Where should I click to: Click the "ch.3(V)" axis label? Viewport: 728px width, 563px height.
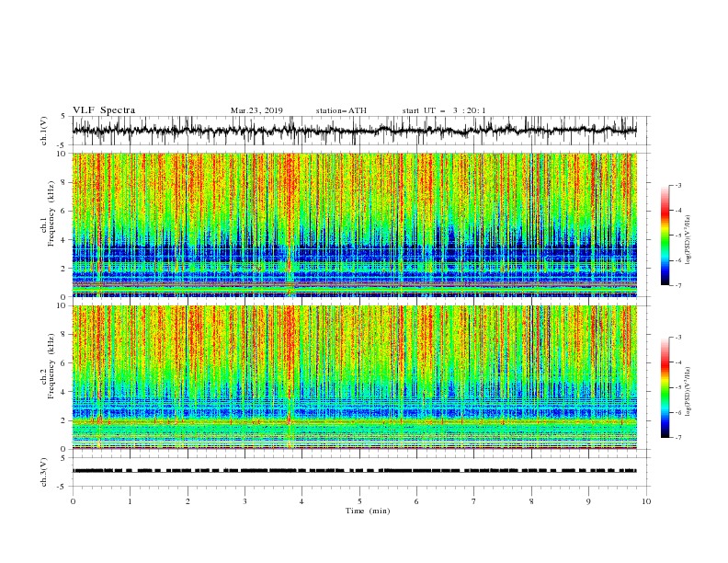click(x=44, y=472)
